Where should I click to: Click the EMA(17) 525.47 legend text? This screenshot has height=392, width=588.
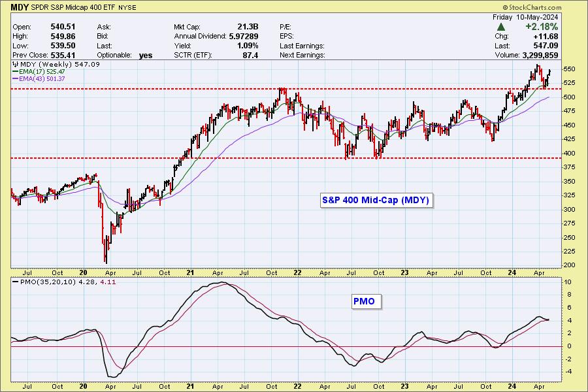(42, 72)
